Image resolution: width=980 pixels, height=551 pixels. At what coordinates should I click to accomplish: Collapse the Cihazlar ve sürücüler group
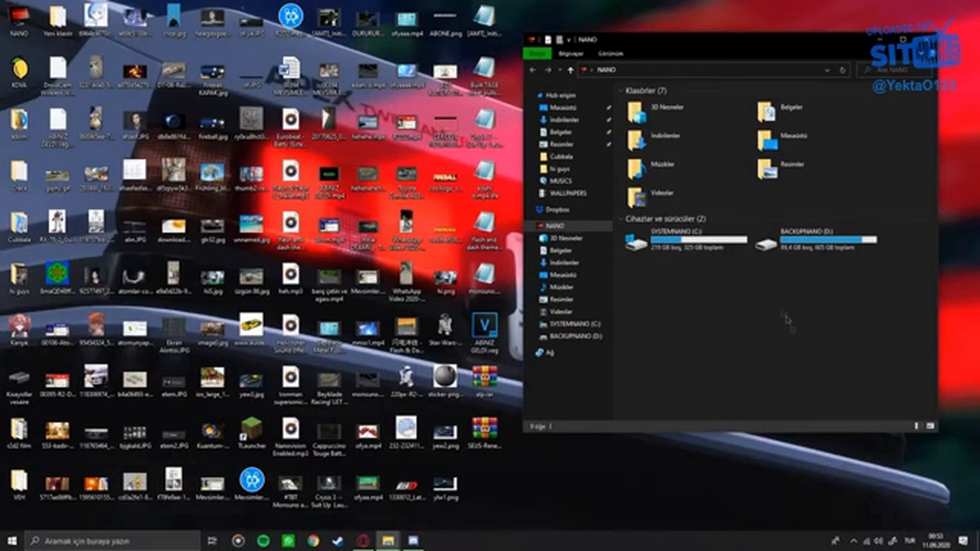620,219
